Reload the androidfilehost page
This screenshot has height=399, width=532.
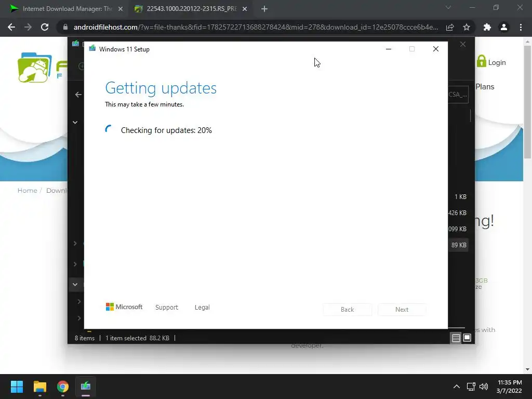coord(45,27)
